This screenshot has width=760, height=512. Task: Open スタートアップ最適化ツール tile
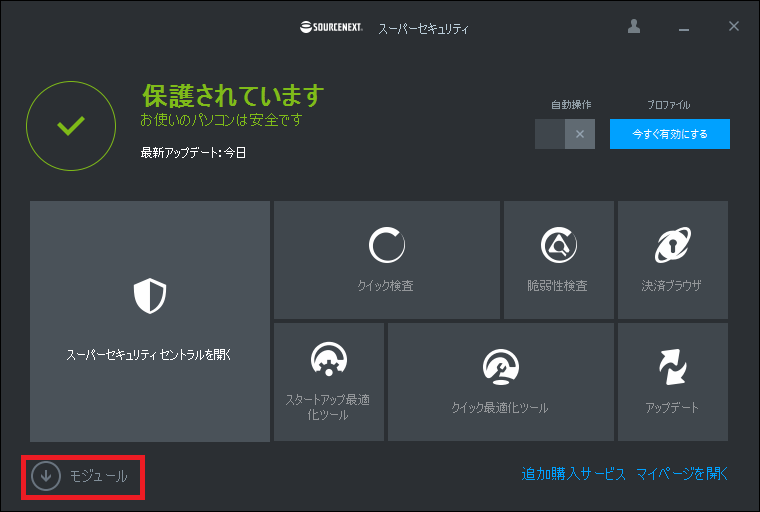[x=329, y=382]
